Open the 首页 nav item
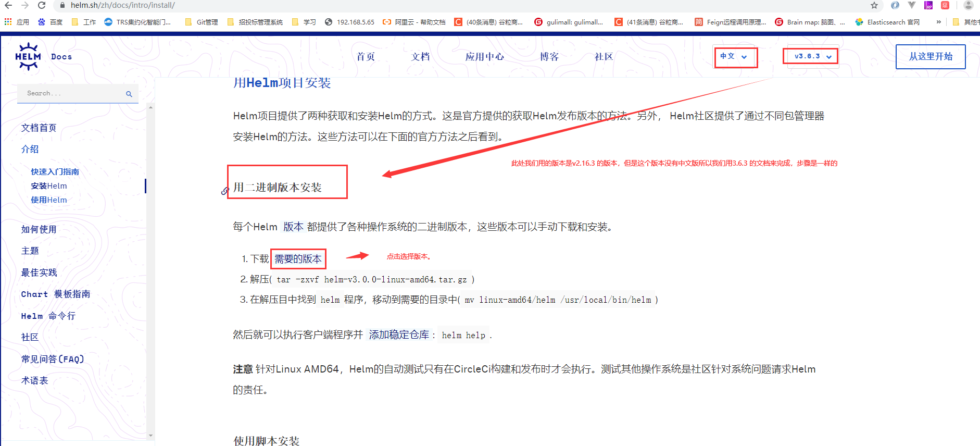 point(366,56)
